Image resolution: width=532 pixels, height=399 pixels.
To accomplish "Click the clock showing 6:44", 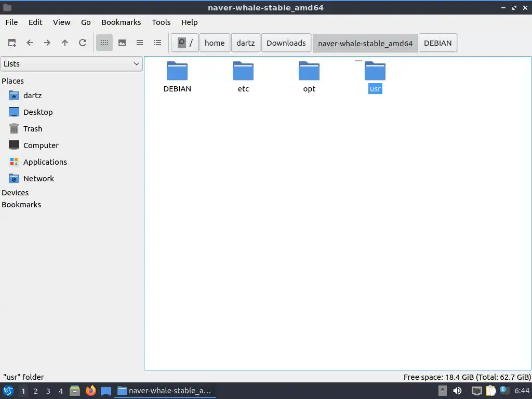I will [522, 391].
